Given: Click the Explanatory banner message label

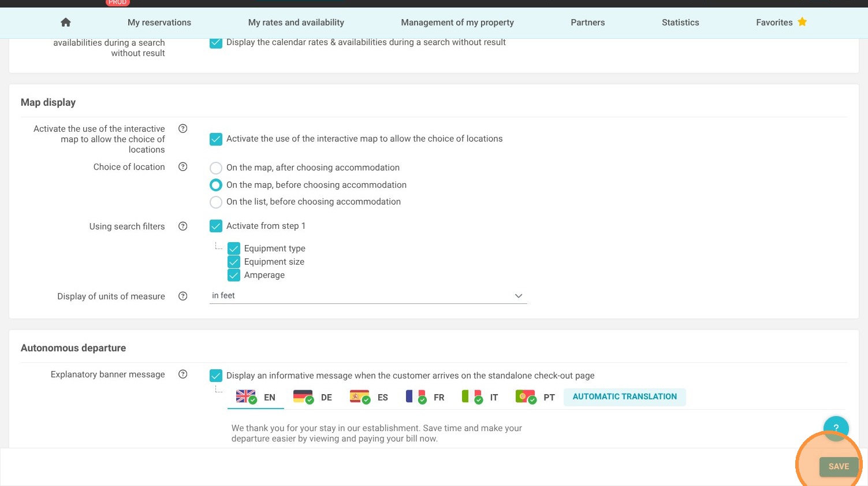Looking at the screenshot, I should point(108,374).
